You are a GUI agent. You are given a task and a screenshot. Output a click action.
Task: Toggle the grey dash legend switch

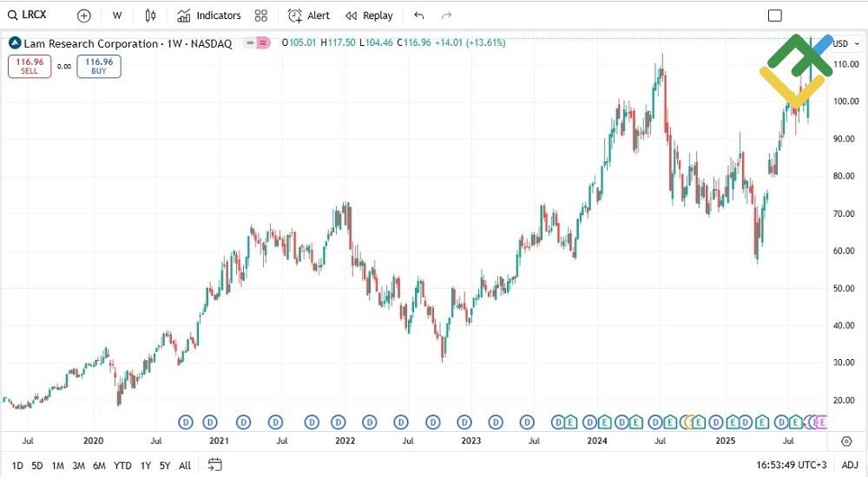click(x=250, y=42)
